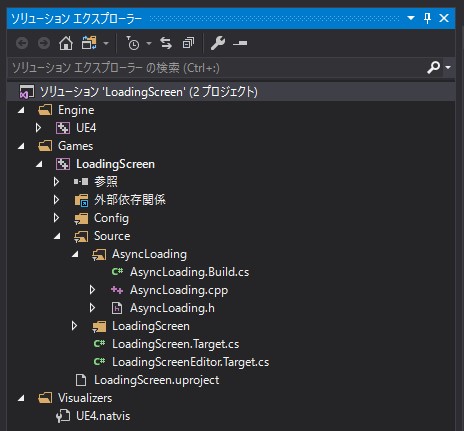This screenshot has width=464, height=431.
Task: Collapse the LoadingScreen project node
Action: 39,164
